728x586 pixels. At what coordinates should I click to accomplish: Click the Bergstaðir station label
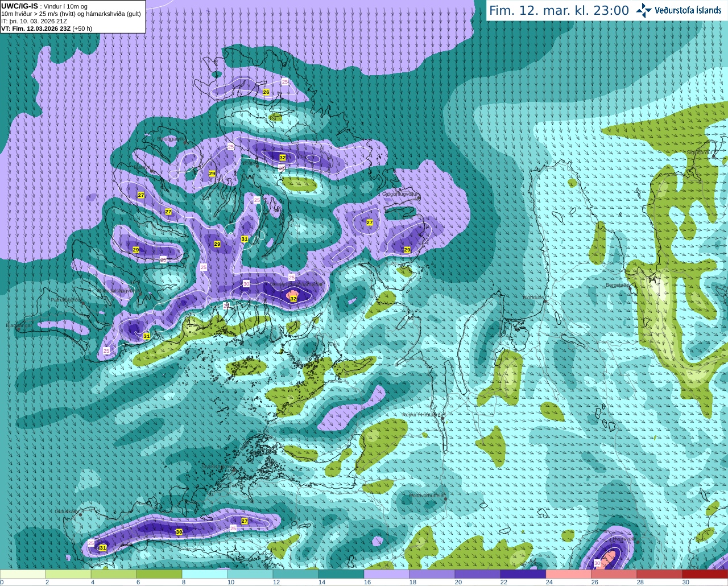coord(618,285)
